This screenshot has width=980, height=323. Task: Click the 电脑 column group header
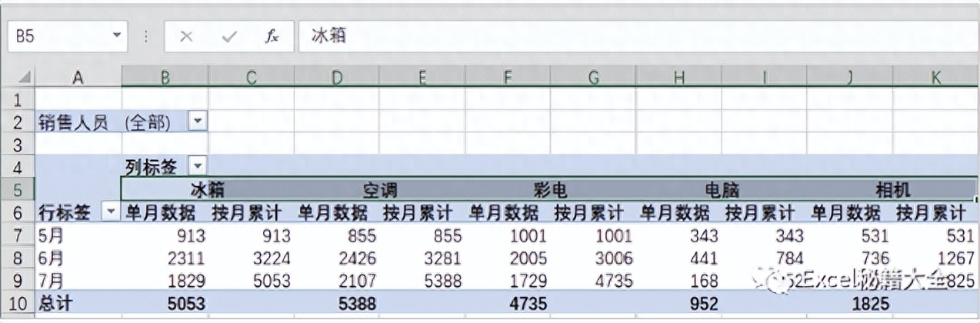722,189
